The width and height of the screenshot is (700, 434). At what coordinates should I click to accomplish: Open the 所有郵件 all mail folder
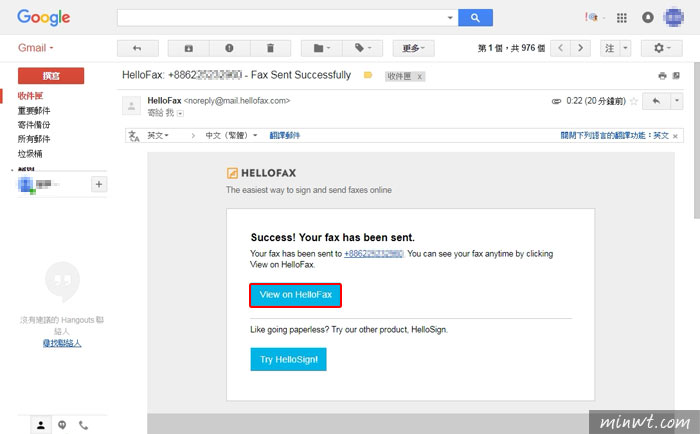tap(34, 139)
